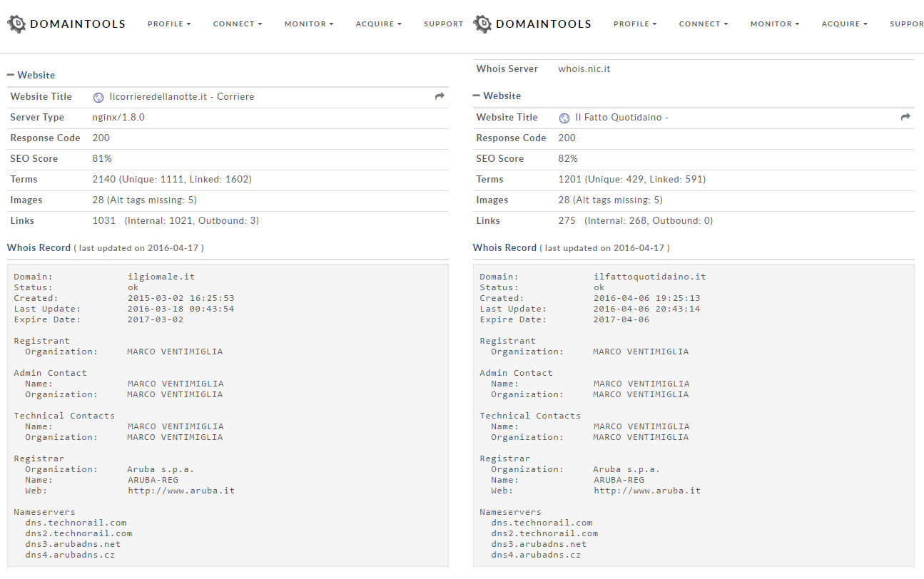Click Whois Server label on right page
Image resolution: width=924 pixels, height=579 pixels.
(x=507, y=69)
